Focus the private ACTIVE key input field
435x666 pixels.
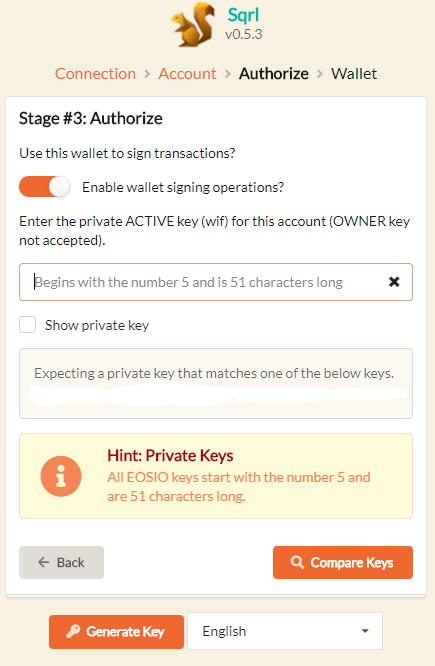pyautogui.click(x=216, y=282)
